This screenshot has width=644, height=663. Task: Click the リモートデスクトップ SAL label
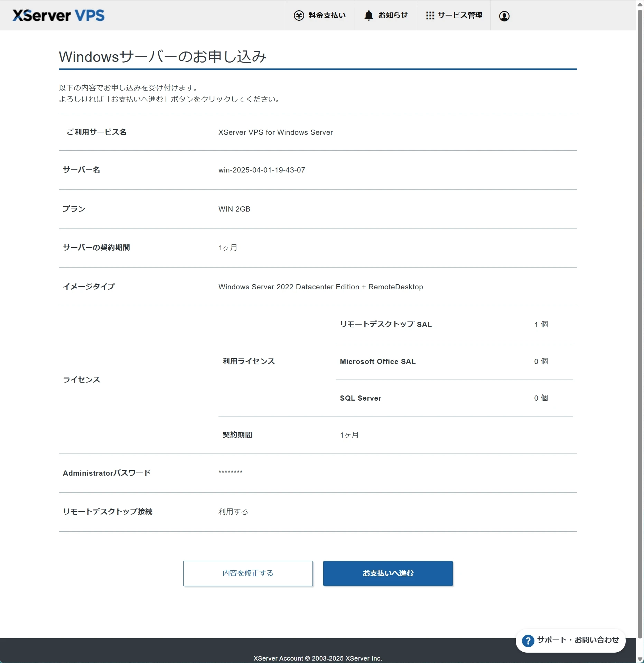[386, 324]
